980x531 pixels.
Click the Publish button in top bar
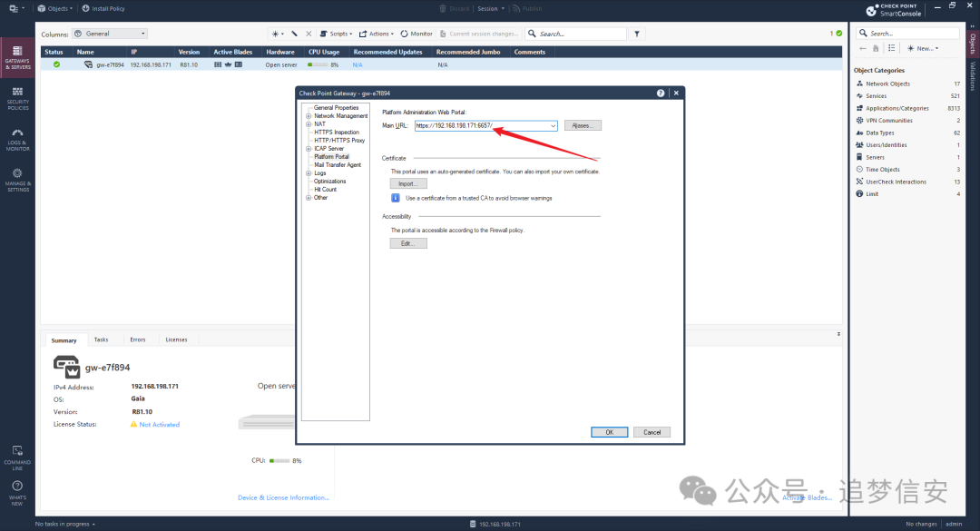527,9
